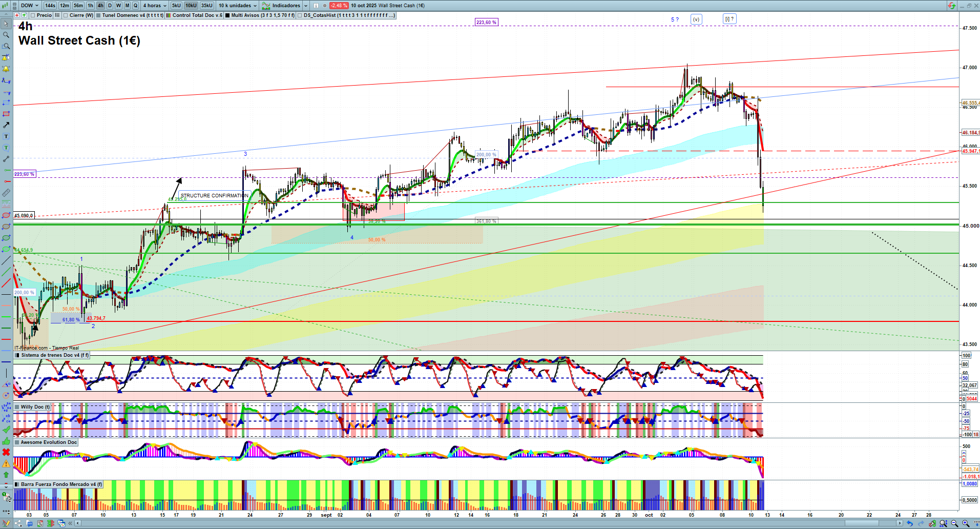Image resolution: width=980 pixels, height=529 pixels.
Task: Click the green up-arrow indicator icon
Action: 24,15
